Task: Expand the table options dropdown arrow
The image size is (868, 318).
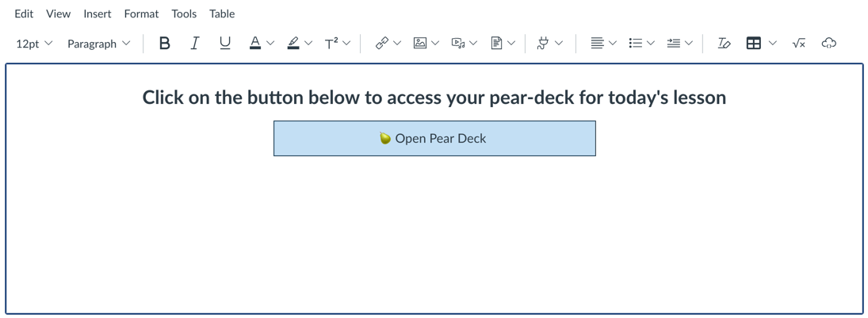Action: (x=774, y=43)
